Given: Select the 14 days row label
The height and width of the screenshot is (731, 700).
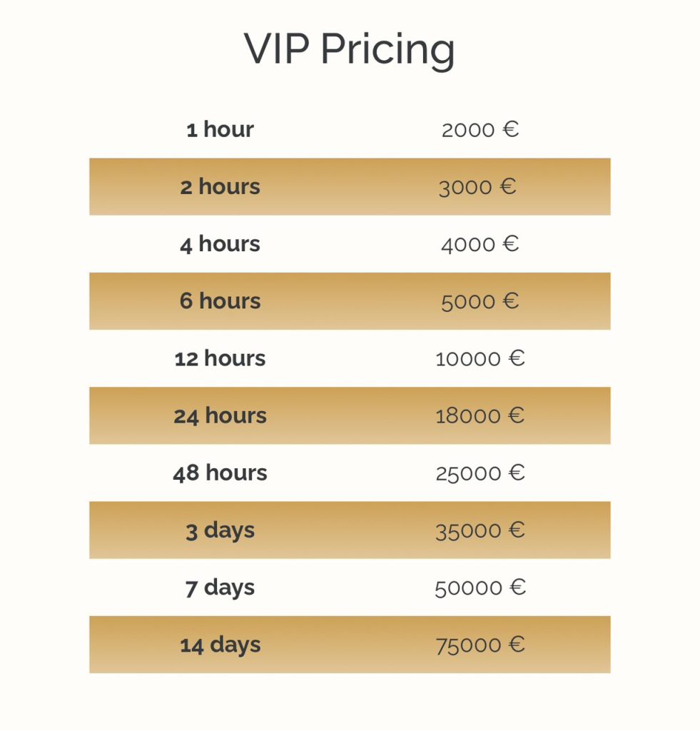Looking at the screenshot, I should pos(220,645).
